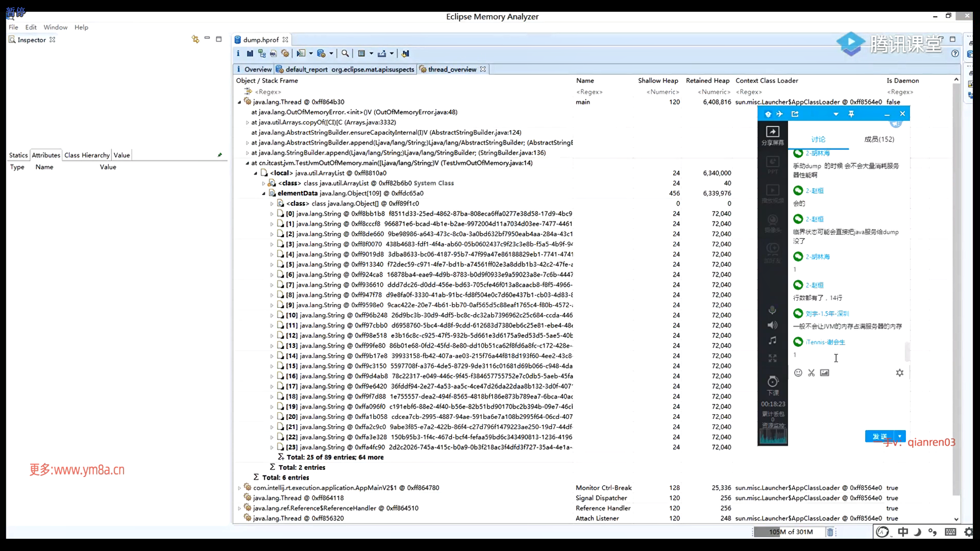The width and height of the screenshot is (980, 551).
Task: Click the Find object by address magnifier
Action: (x=345, y=54)
